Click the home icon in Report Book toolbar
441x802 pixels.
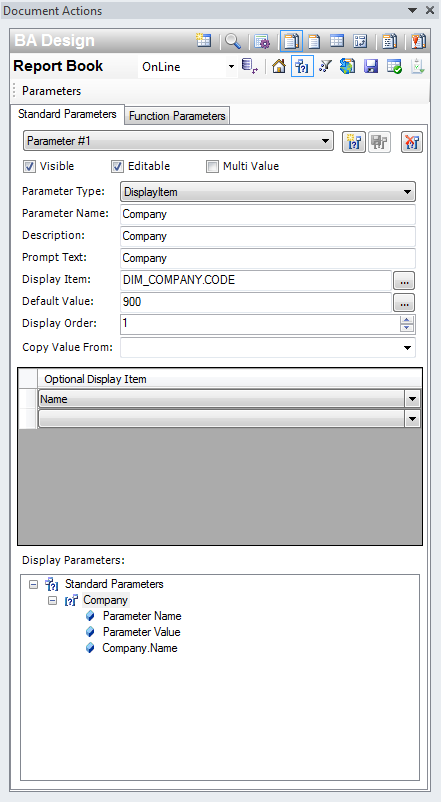click(x=278, y=66)
